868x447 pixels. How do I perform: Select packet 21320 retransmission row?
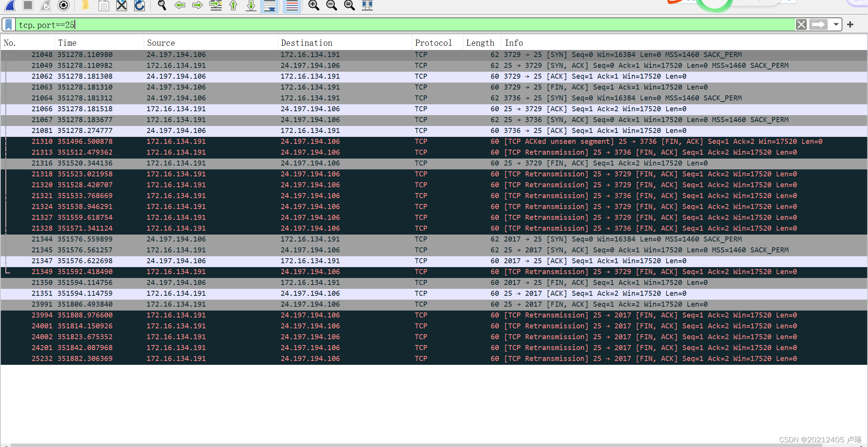434,185
